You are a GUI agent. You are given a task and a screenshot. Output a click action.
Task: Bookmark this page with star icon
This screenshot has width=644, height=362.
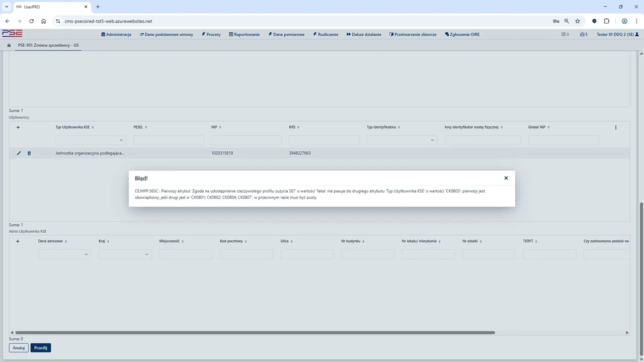pyautogui.click(x=578, y=21)
